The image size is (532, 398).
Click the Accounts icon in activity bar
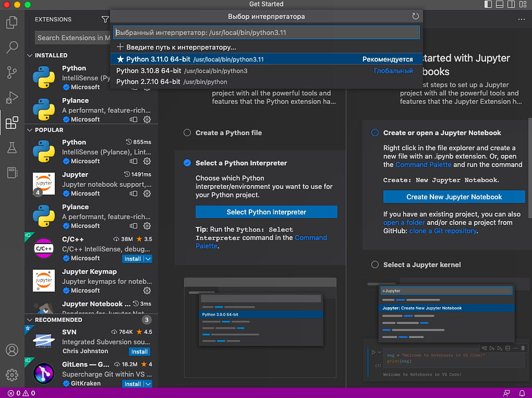coord(11,350)
